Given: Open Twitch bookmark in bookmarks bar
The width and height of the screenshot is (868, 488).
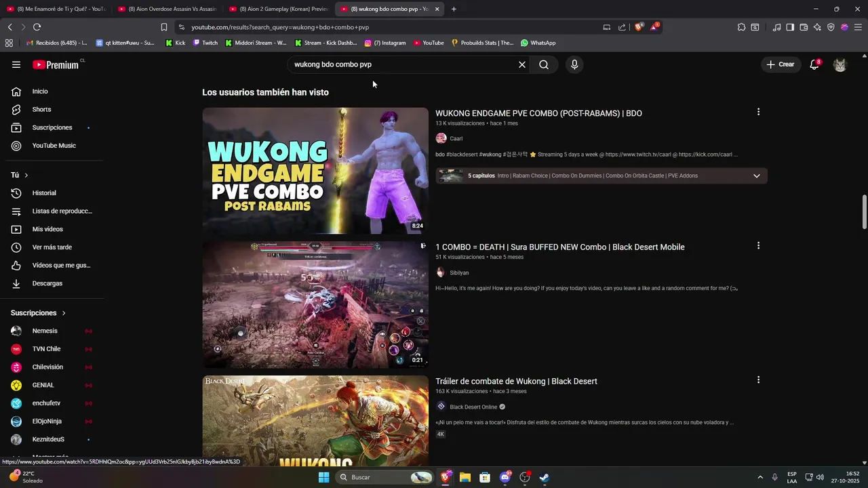Looking at the screenshot, I should click(x=205, y=43).
